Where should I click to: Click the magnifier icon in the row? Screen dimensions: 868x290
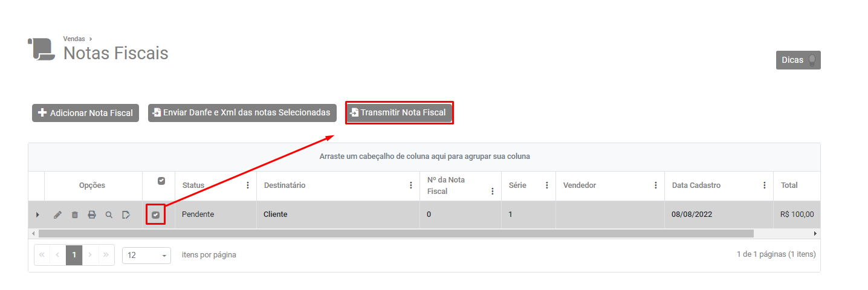pos(109,214)
